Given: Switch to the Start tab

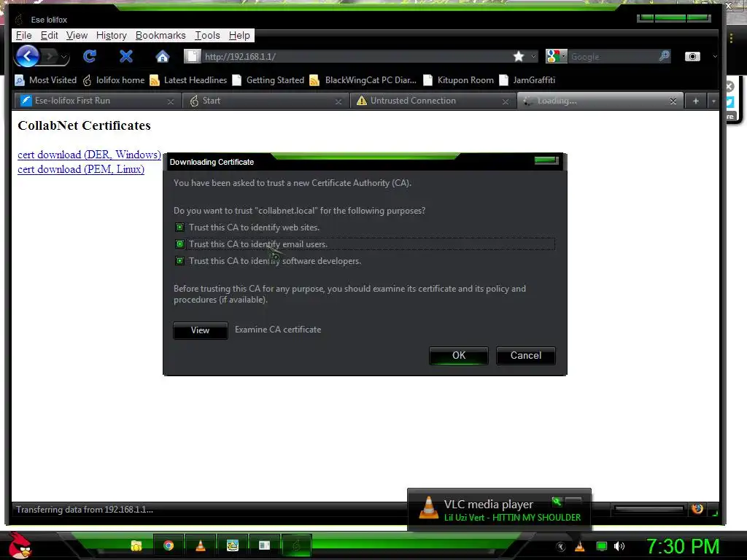Looking at the screenshot, I should [x=264, y=101].
